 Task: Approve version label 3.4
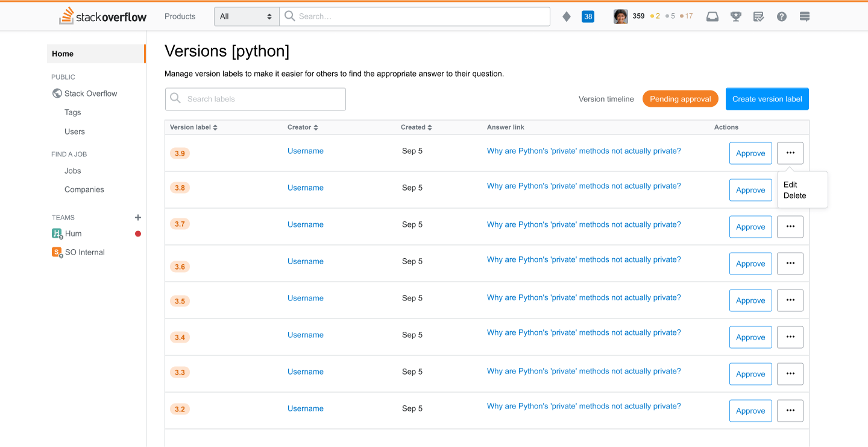pyautogui.click(x=750, y=337)
